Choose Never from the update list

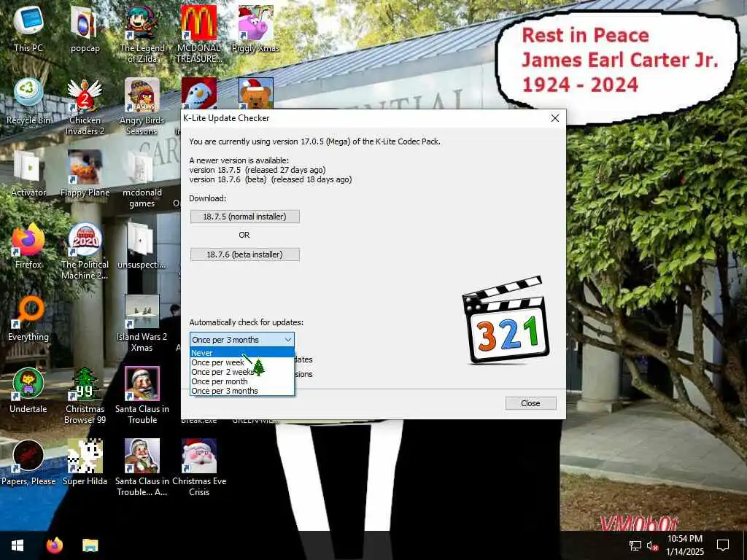[x=242, y=353]
